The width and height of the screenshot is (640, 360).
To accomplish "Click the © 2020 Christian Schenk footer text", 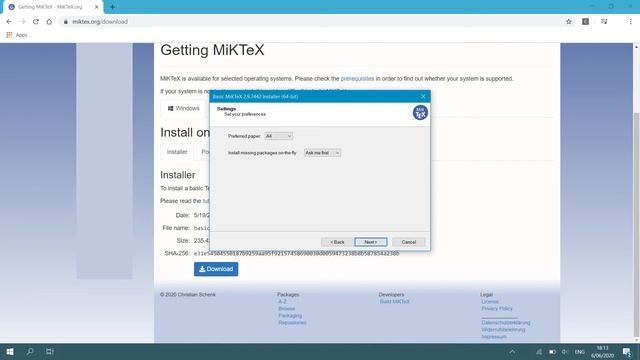I will 188,294.
